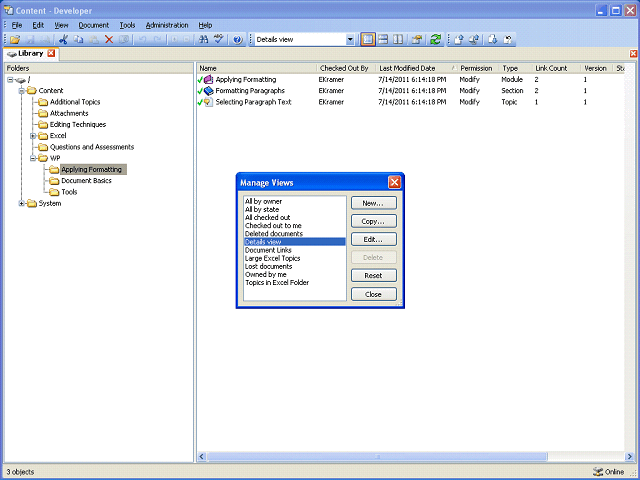Viewport: 640px width, 480px height.
Task: Expand the System folder
Action: tap(22, 203)
